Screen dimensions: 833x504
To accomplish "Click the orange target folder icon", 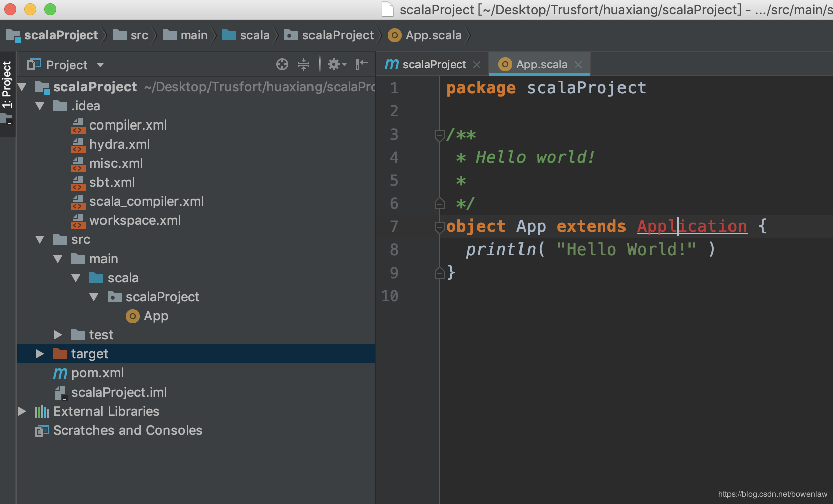I will click(60, 354).
